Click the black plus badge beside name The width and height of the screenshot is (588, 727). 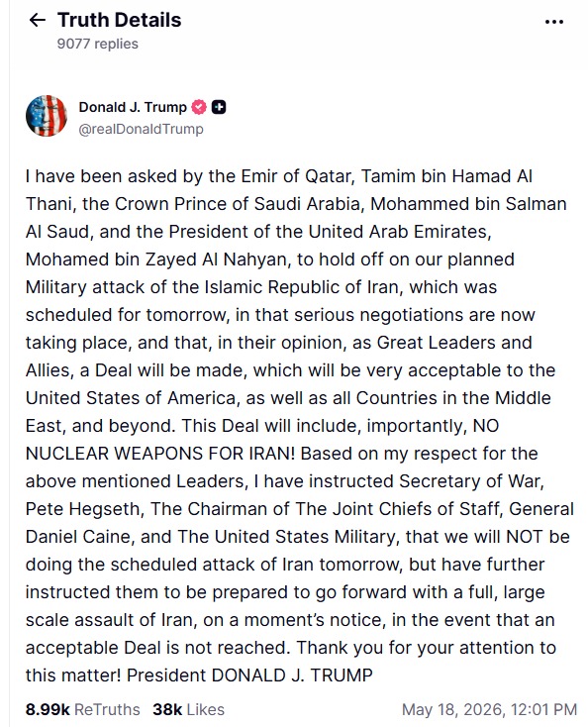coord(219,107)
